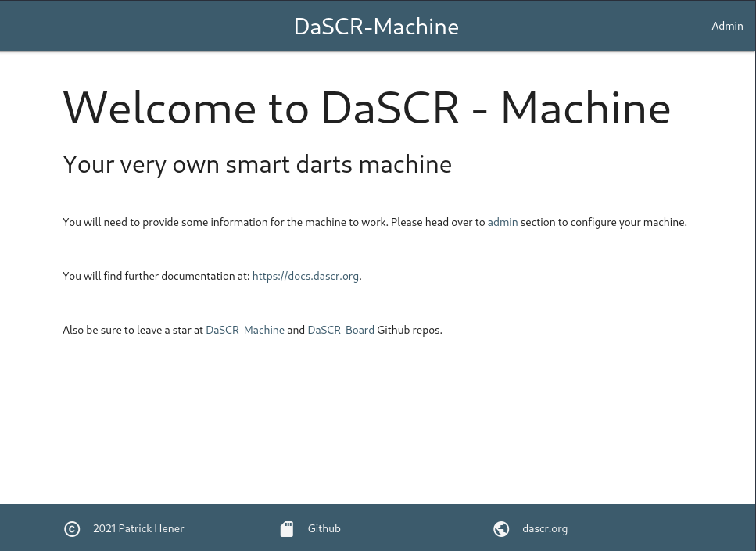Open the dascr.org footer link
This screenshot has width=756, height=551.
[545, 529]
